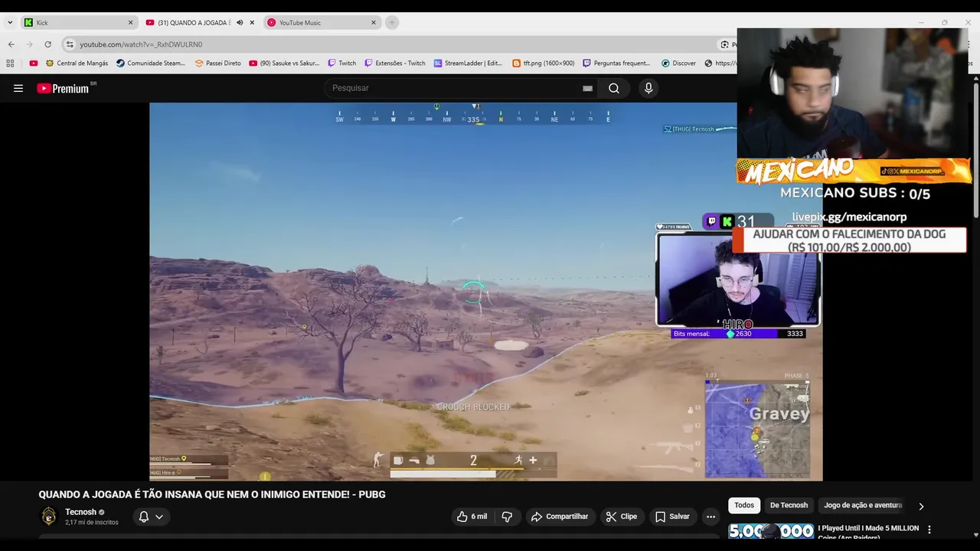This screenshot has height=551, width=980.
Task: Open more actions three-dot menu under video
Action: pos(710,517)
